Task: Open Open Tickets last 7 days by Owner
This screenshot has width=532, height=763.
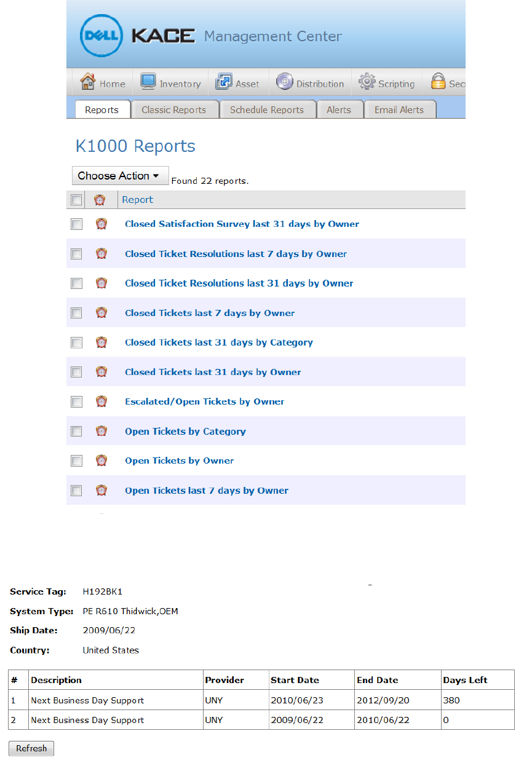Action: [x=207, y=490]
